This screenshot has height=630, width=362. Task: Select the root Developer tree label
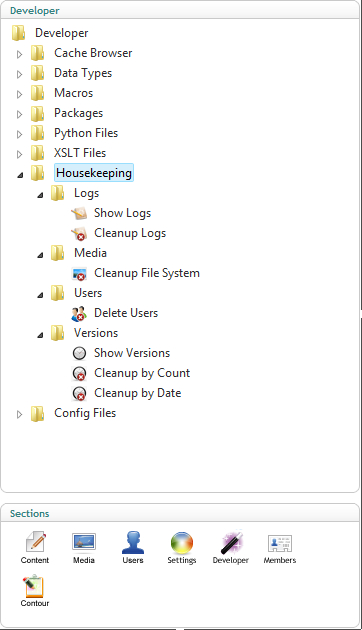tap(61, 33)
